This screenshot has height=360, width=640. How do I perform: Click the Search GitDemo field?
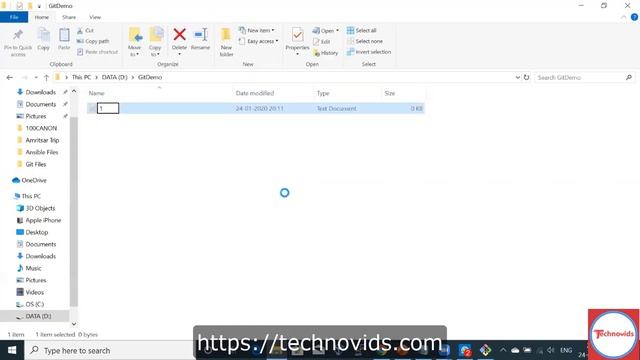(584, 77)
